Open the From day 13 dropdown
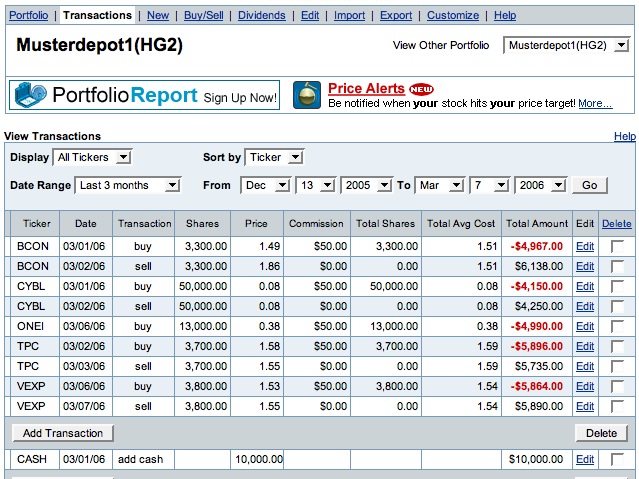The image size is (639, 479). pos(316,185)
